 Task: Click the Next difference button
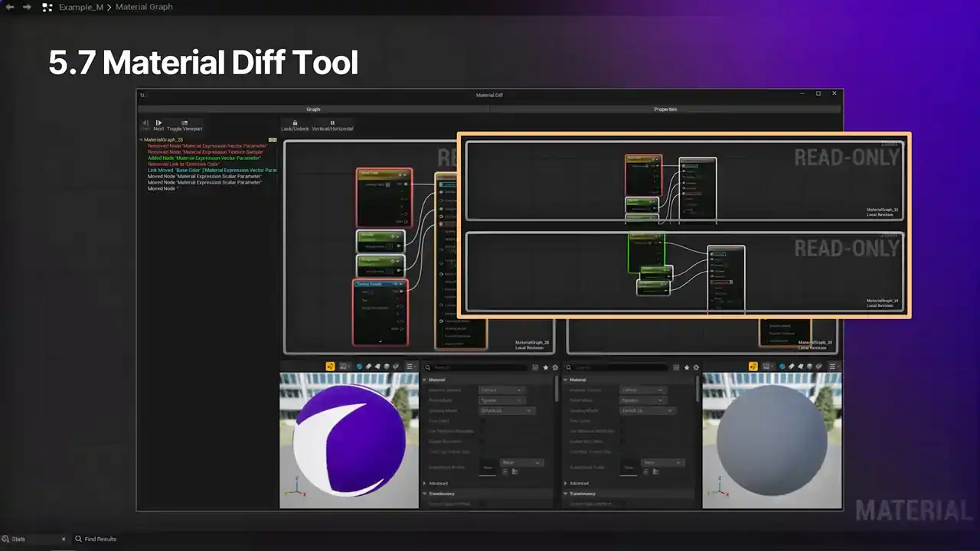click(158, 124)
